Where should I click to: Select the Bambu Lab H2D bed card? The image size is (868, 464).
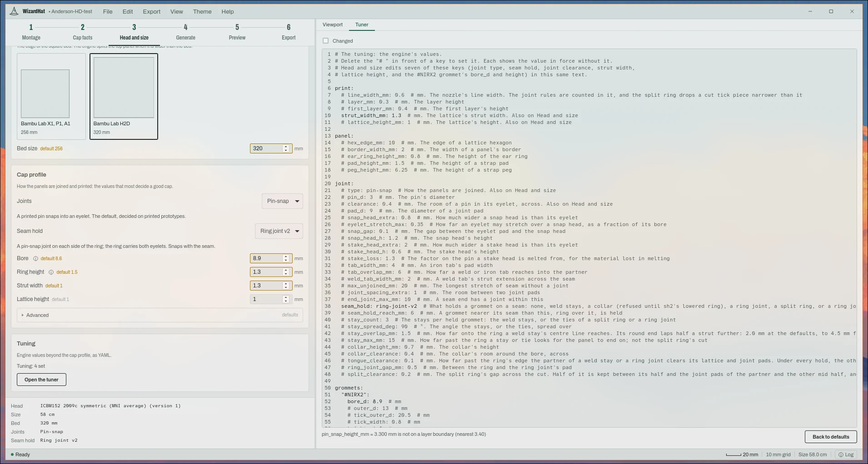tap(124, 96)
